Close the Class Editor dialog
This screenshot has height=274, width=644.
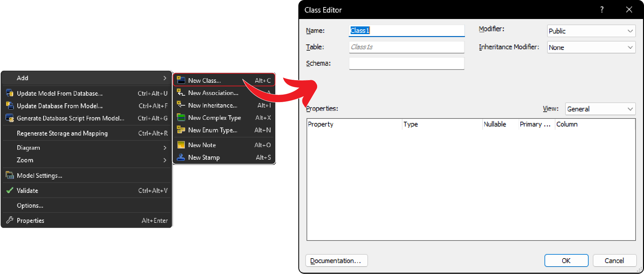(x=629, y=10)
